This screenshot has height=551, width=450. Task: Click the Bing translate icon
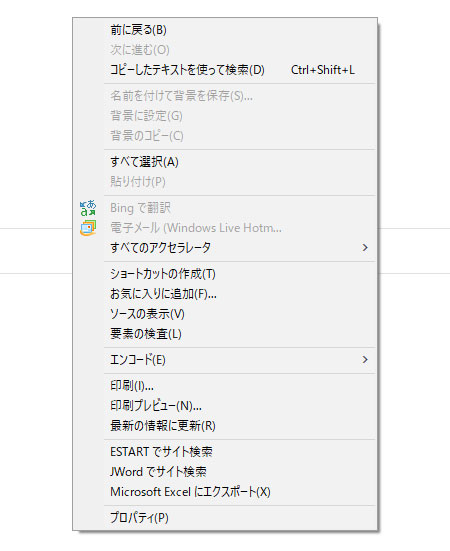coord(88,208)
